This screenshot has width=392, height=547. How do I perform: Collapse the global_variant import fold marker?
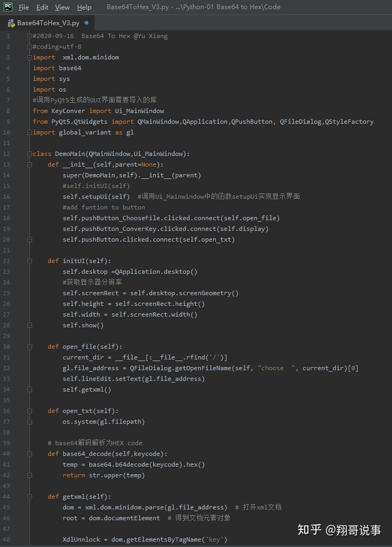click(29, 132)
